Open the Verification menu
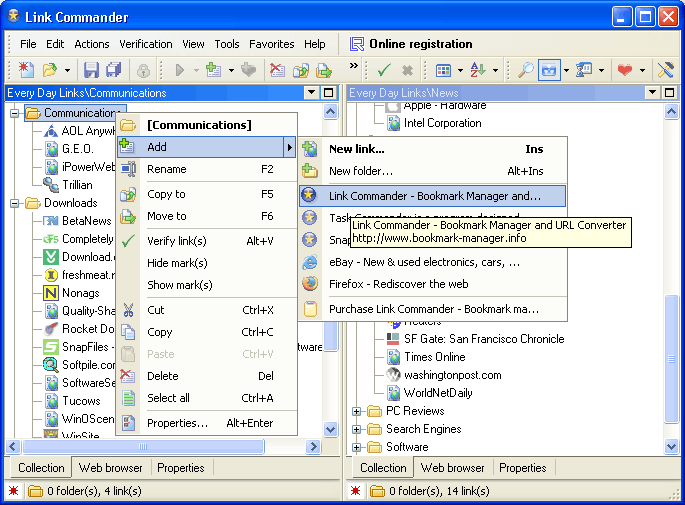685x505 pixels. click(x=146, y=44)
